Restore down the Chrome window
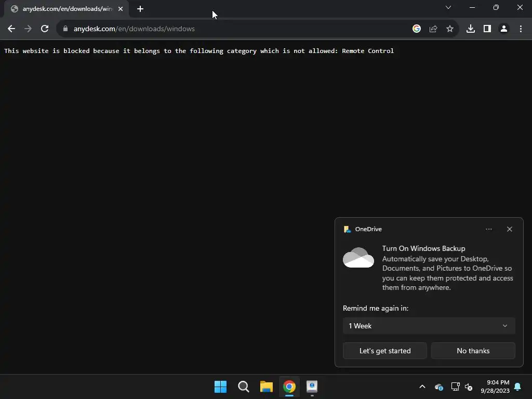The image size is (532, 399). click(496, 7)
